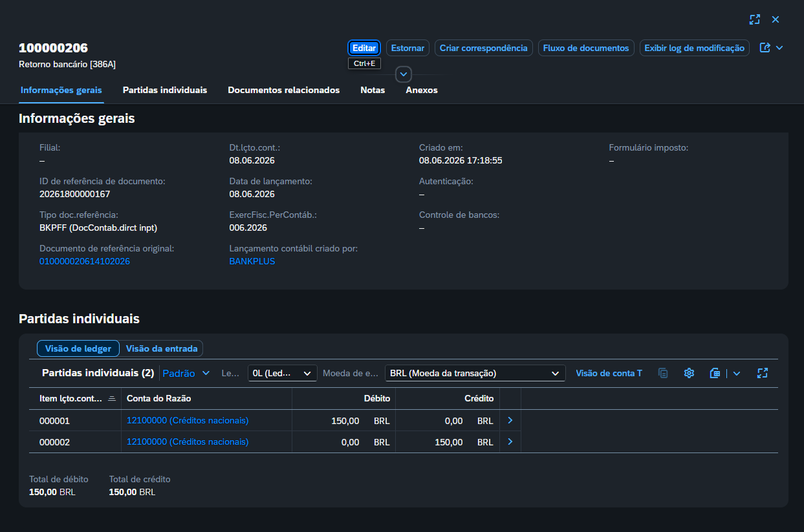Open the 0L ledger combo box
The width and height of the screenshot is (804, 532).
(283, 373)
